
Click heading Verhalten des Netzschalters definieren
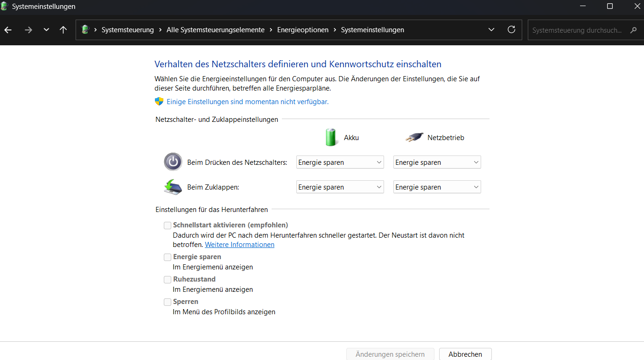[298, 64]
